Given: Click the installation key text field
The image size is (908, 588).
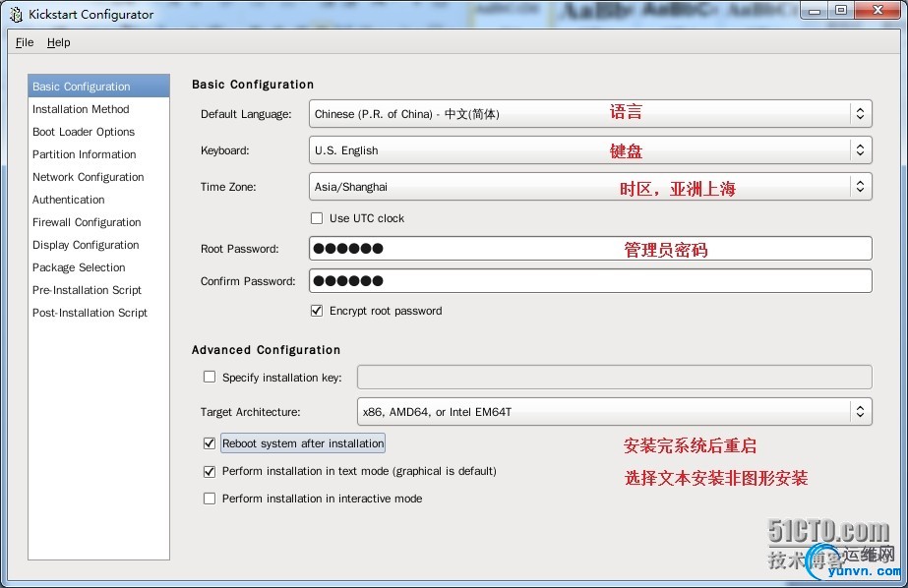Looking at the screenshot, I should tap(615, 377).
